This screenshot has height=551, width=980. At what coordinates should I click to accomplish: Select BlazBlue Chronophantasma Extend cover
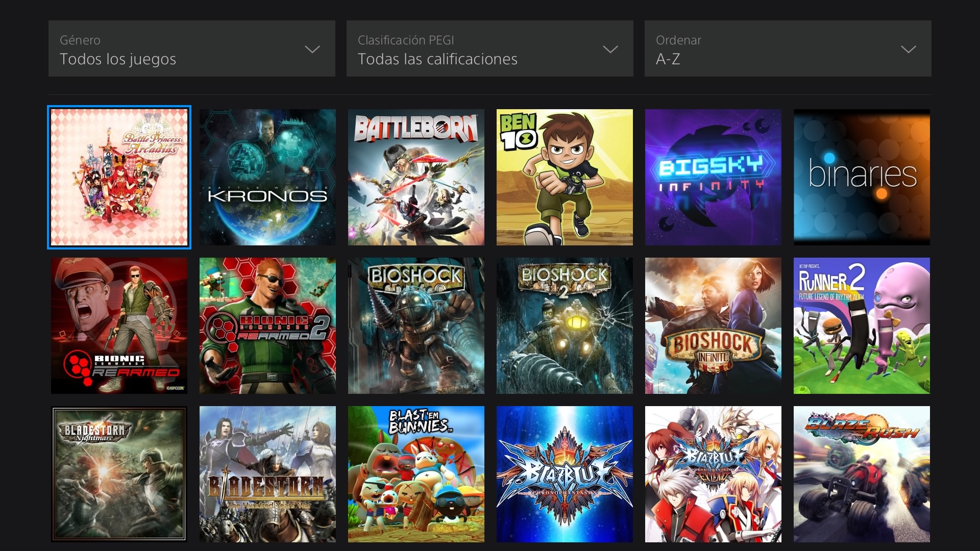(x=713, y=474)
